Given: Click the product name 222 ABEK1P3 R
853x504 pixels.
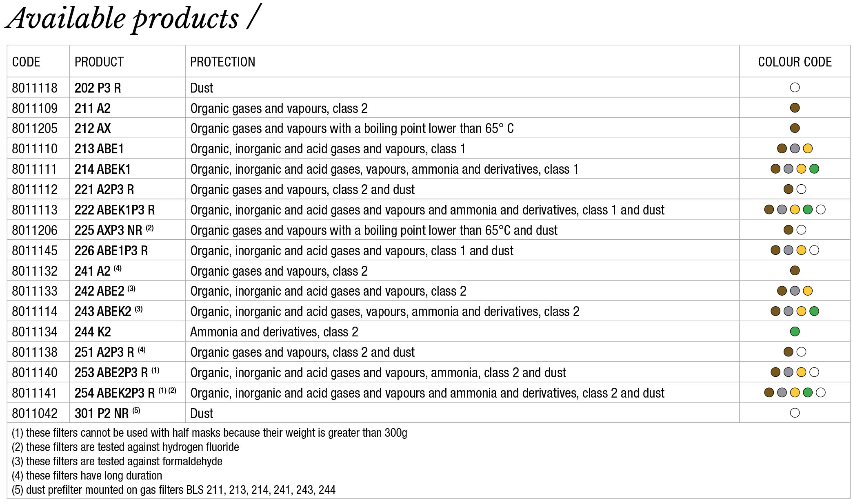Looking at the screenshot, I should [x=115, y=210].
